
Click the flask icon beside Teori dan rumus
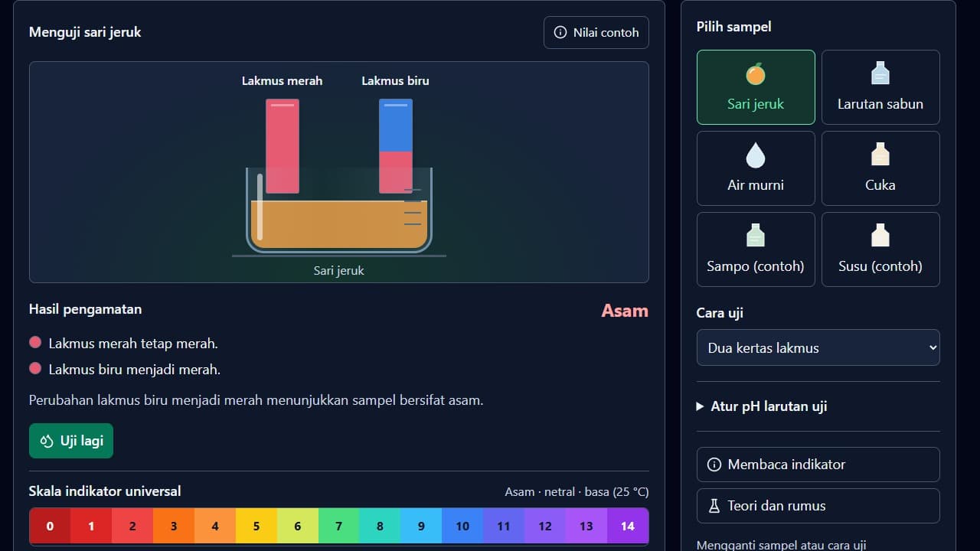[714, 506]
